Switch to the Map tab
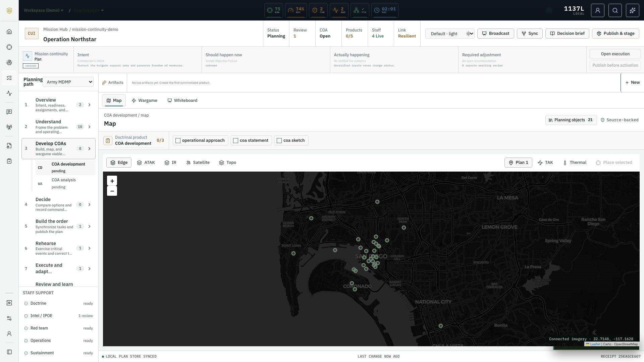Image resolution: width=644 pixels, height=362 pixels. tap(114, 101)
